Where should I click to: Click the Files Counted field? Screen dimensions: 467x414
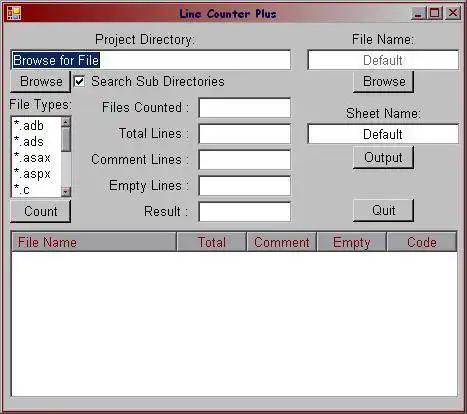pyautogui.click(x=245, y=108)
